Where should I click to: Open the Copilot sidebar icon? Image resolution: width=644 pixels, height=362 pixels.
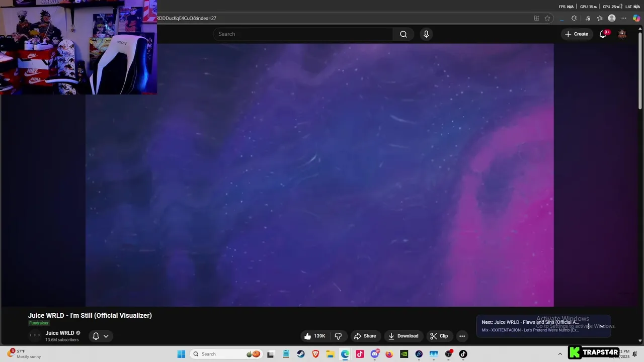(636, 18)
